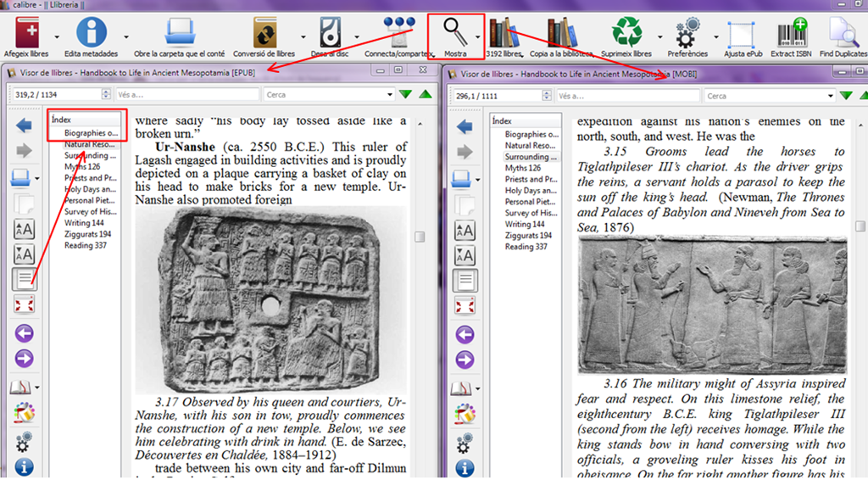Open the Preferències gears icon
Screen dimensions: 868x480
pyautogui.click(x=687, y=33)
